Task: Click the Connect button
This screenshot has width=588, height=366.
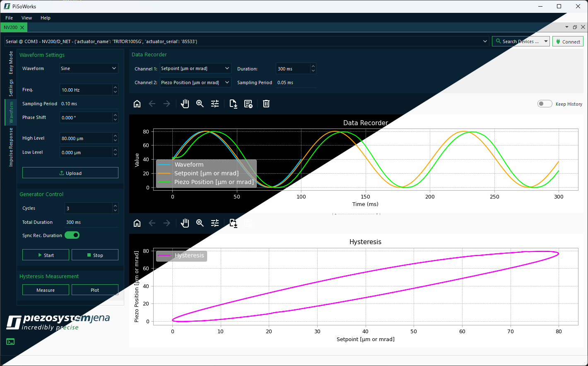Action: [568, 41]
